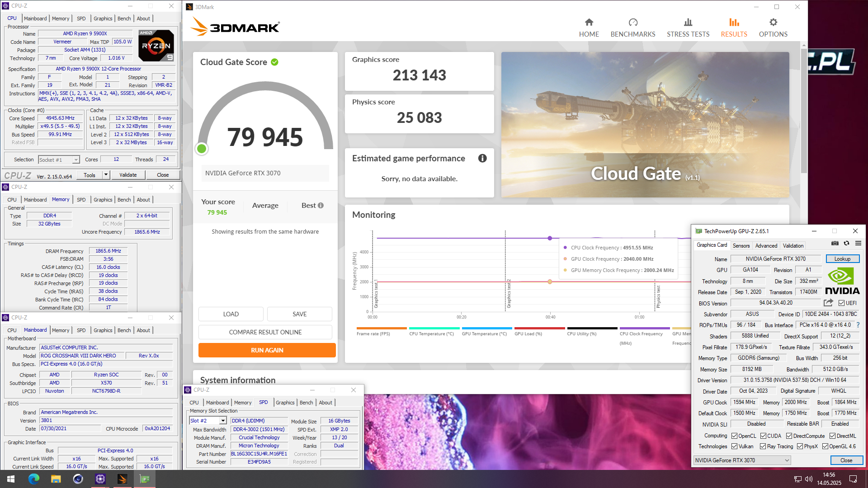Image resolution: width=868 pixels, height=488 pixels.
Task: Click LOAD button in 3DMark
Action: coord(231,314)
